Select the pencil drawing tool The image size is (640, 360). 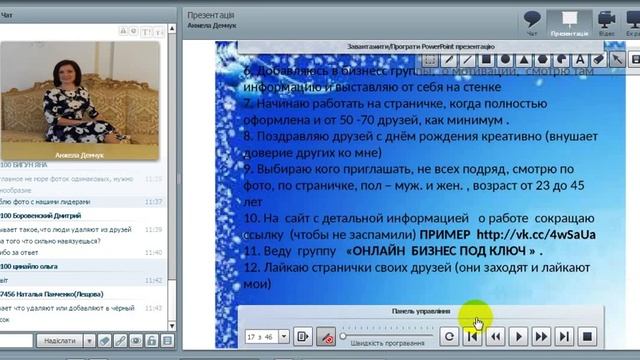click(449, 60)
